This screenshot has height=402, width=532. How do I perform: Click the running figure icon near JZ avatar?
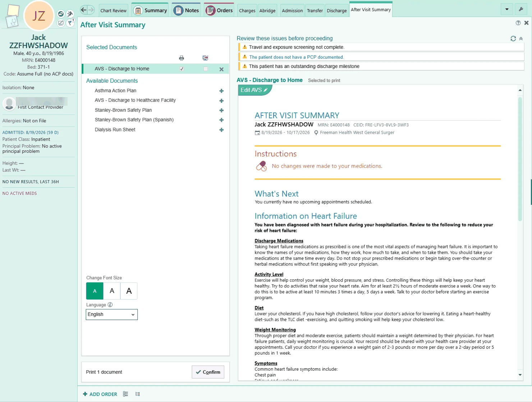coord(70,14)
